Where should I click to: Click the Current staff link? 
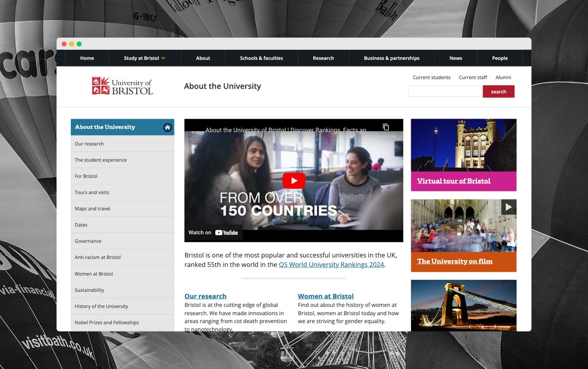coord(473,77)
